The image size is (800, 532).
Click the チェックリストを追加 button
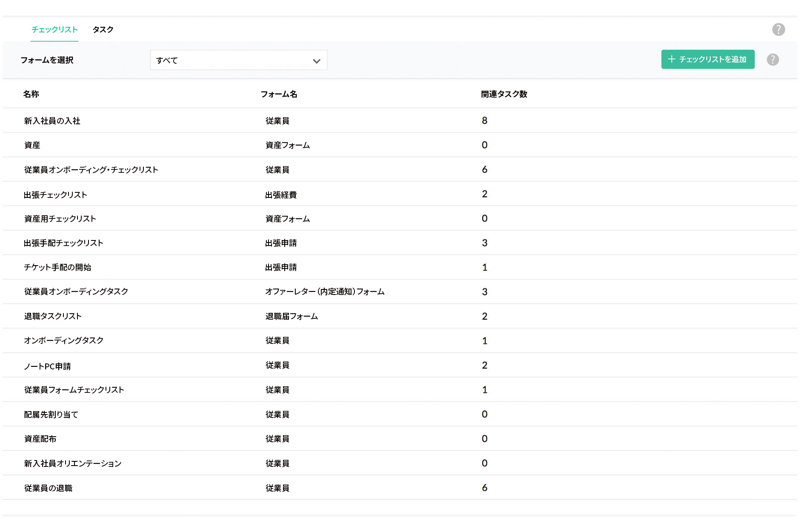708,60
